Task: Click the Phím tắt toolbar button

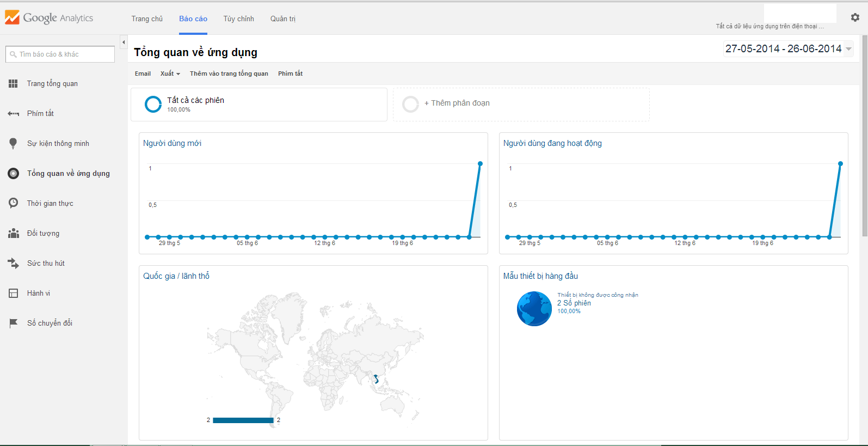Action: click(x=290, y=74)
